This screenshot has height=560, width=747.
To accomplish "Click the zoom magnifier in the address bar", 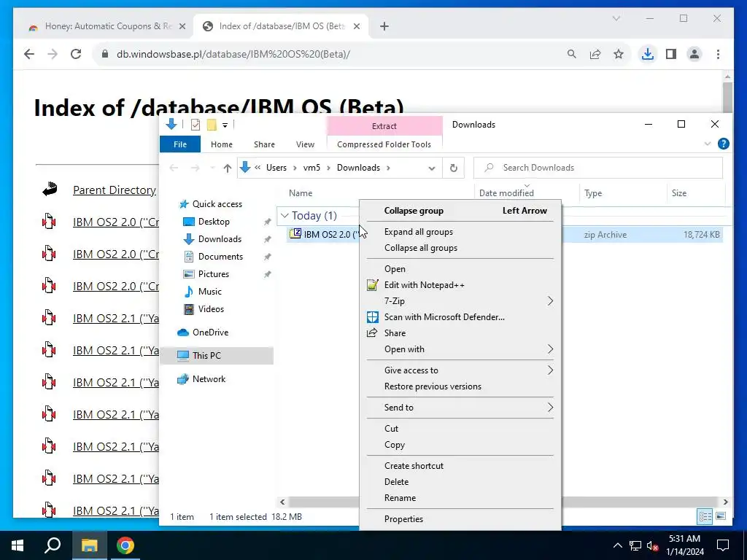I will click(x=572, y=54).
